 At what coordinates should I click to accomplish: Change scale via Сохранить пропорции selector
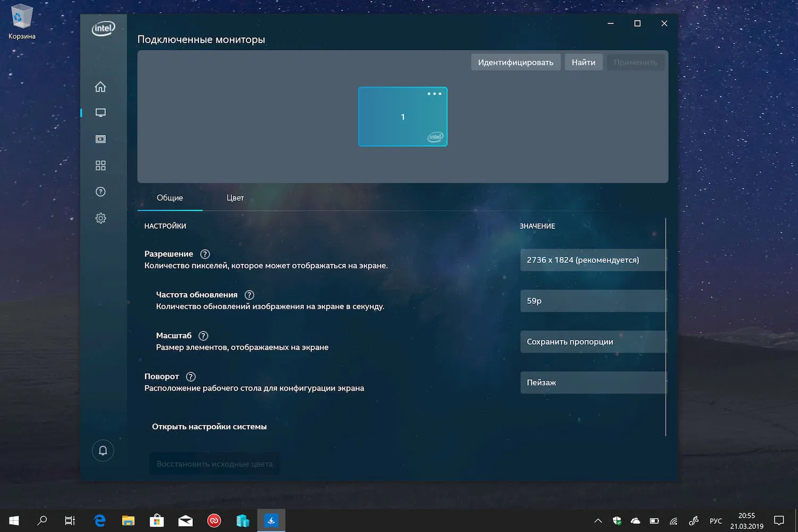pyautogui.click(x=593, y=342)
